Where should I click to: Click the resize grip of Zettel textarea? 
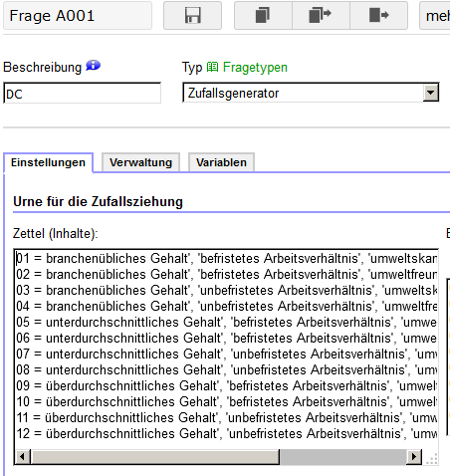point(431,458)
